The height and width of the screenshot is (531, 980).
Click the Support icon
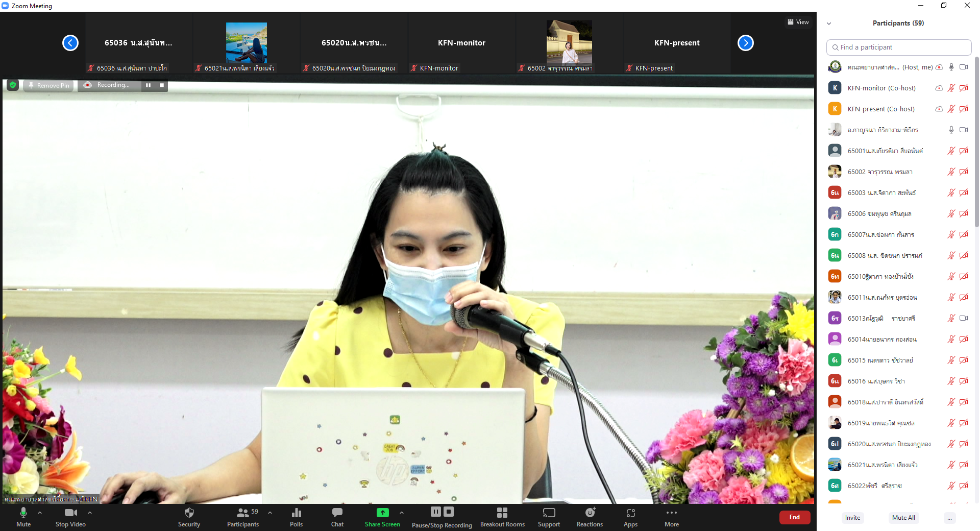click(549, 517)
